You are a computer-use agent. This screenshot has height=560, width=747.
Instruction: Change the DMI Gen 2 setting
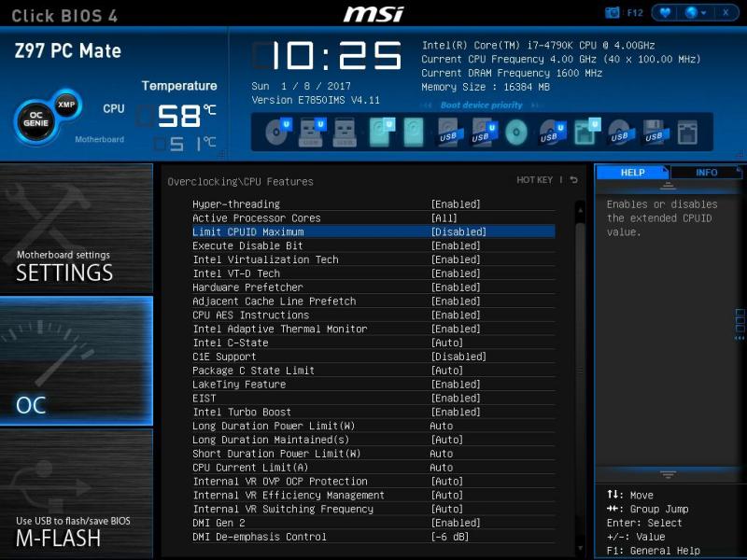pos(373,523)
